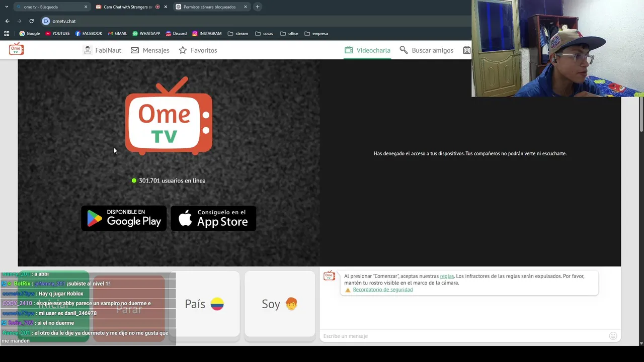Click the Parar button
This screenshot has height=362, width=644.
pos(129,309)
